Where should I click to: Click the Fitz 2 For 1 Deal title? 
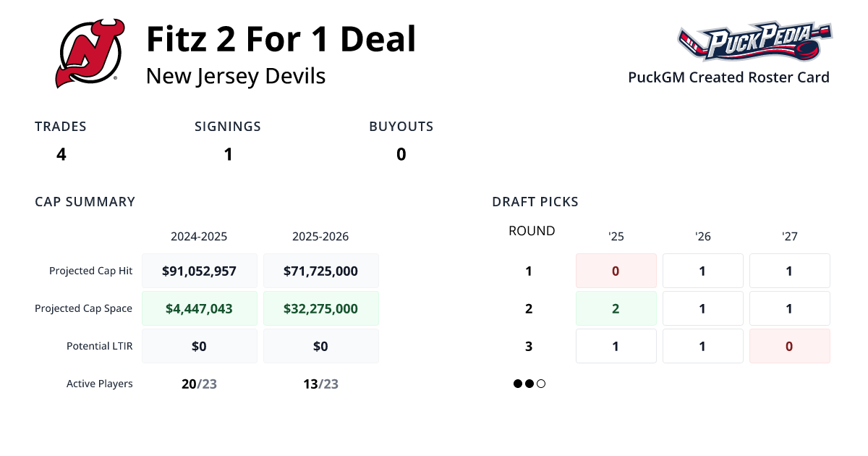pos(281,39)
